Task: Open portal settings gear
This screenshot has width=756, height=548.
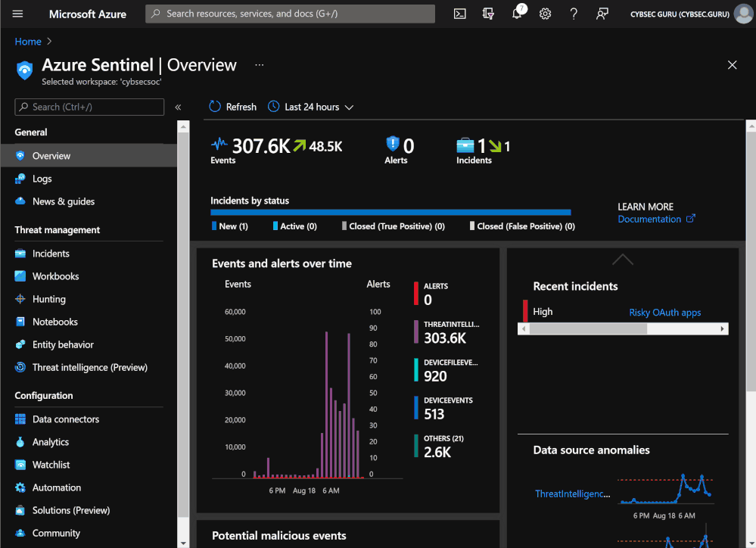Action: click(546, 14)
